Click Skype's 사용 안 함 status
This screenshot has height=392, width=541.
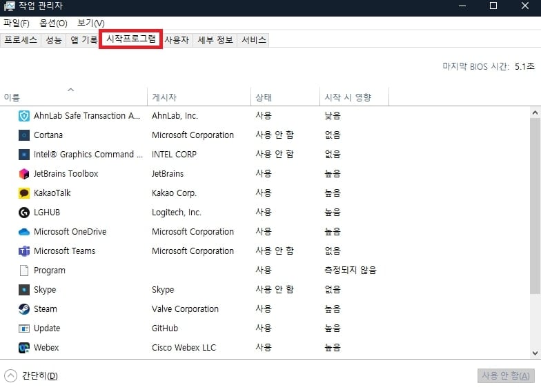click(x=275, y=290)
